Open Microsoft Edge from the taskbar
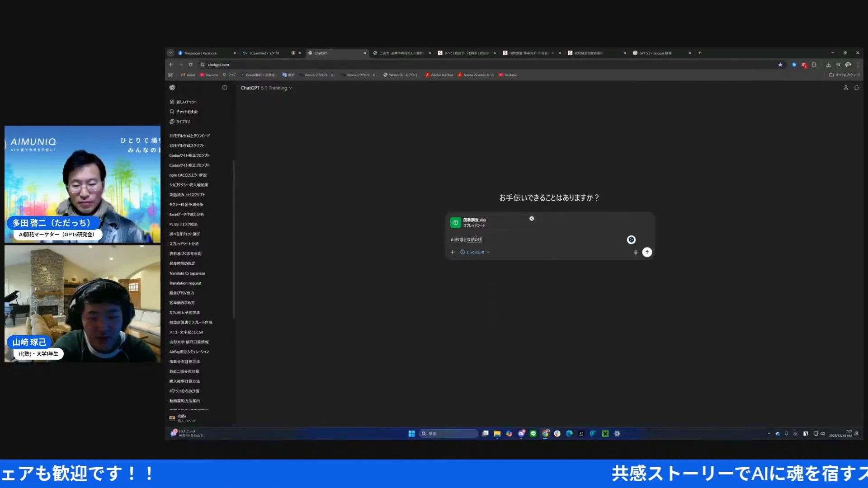The width and height of the screenshot is (868, 488). tap(569, 433)
